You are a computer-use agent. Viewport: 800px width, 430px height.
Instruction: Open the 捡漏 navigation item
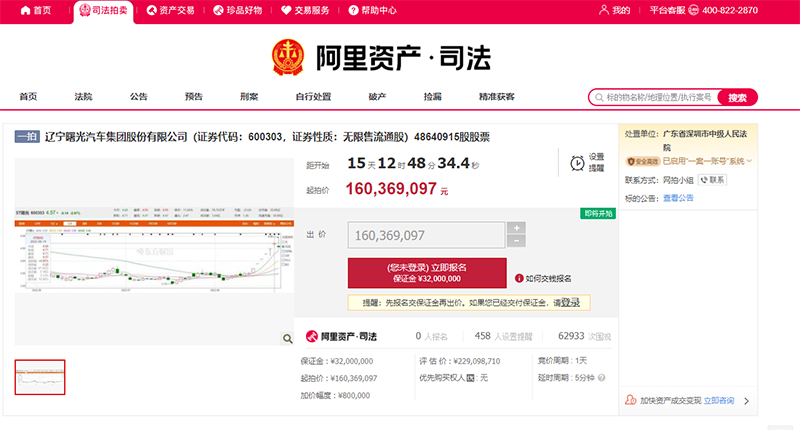tap(432, 96)
